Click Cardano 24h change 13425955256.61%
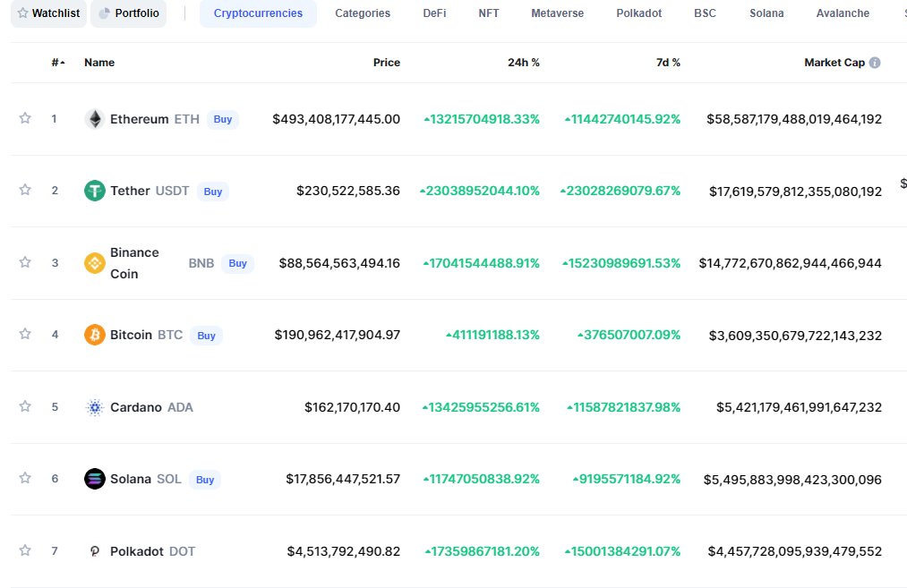 pos(481,407)
